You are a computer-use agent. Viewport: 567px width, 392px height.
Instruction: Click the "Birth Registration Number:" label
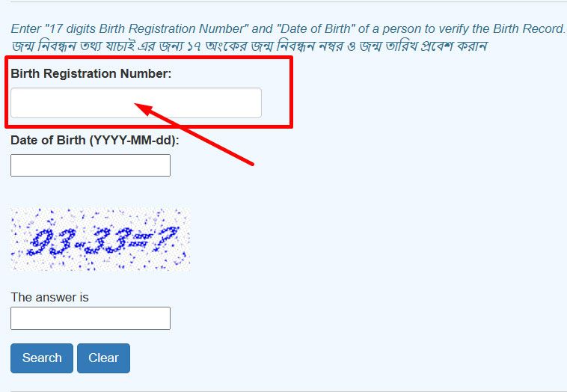[x=91, y=73]
